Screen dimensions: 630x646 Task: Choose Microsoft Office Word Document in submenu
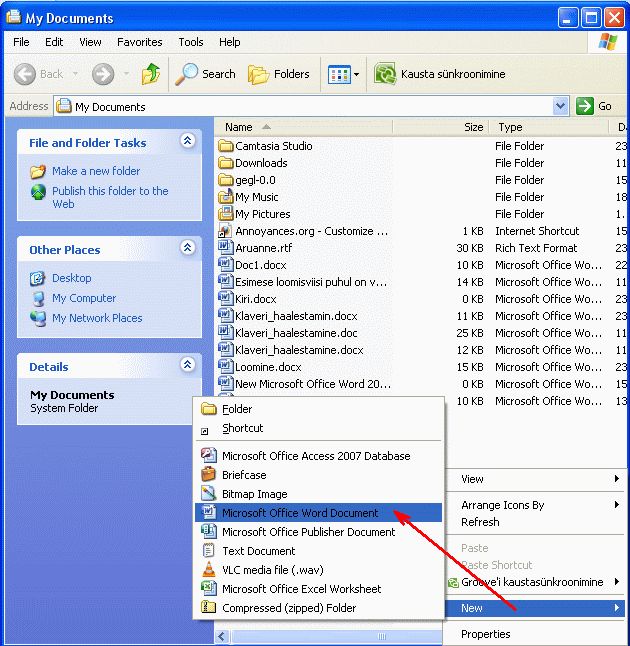tap(318, 513)
